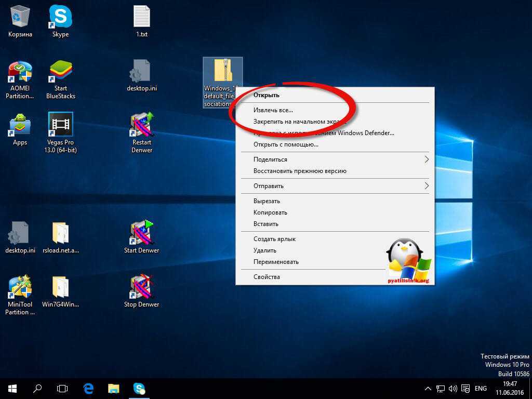
Task: Open Microsoft Edge from the taskbar
Action: coord(89,388)
